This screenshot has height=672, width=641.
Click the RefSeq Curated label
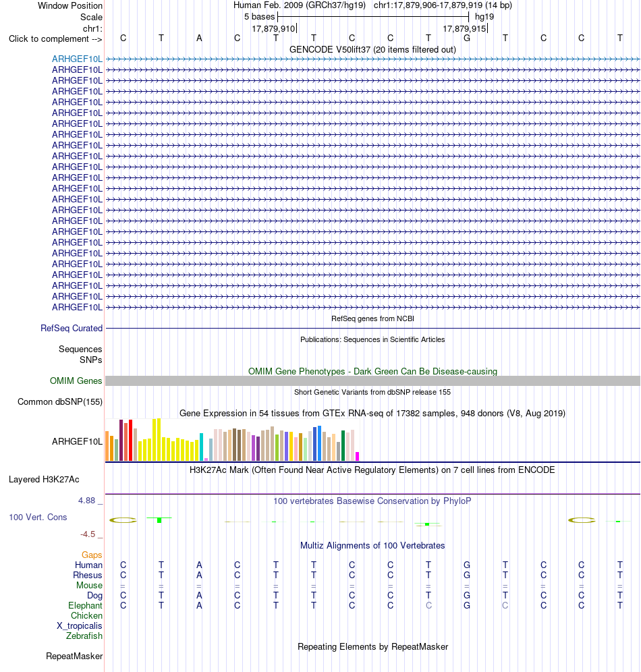[72, 329]
